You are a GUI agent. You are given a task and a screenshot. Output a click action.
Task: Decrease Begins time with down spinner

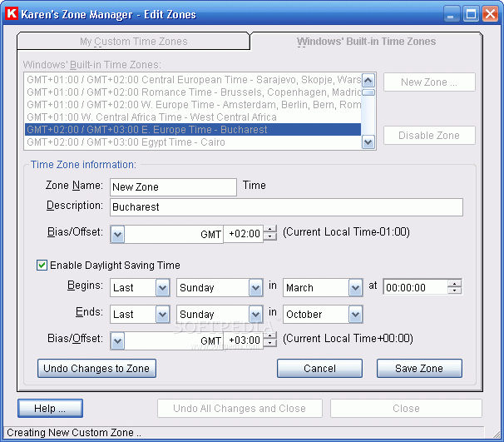pyautogui.click(x=454, y=291)
